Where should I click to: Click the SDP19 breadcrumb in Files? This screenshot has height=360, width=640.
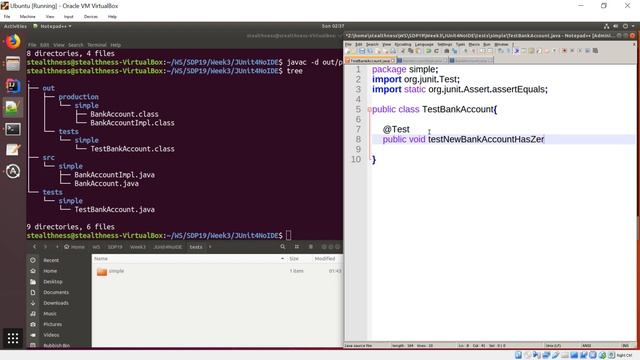(115, 247)
